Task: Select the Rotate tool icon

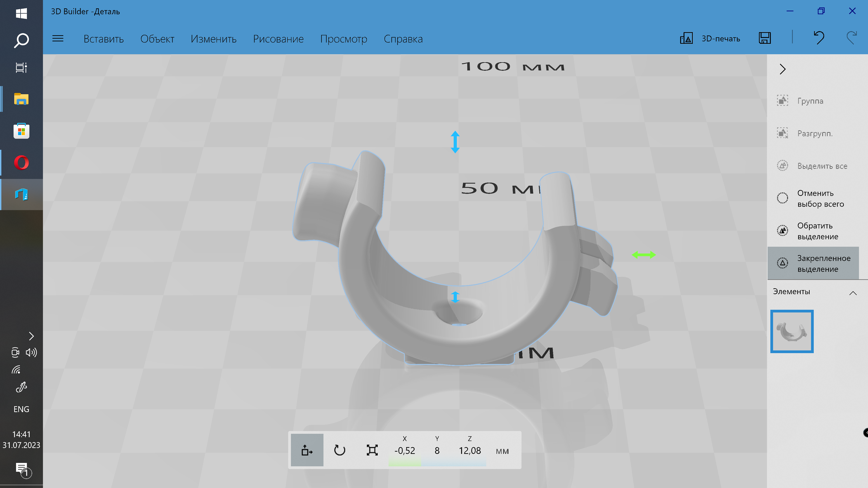Action: [x=339, y=450]
